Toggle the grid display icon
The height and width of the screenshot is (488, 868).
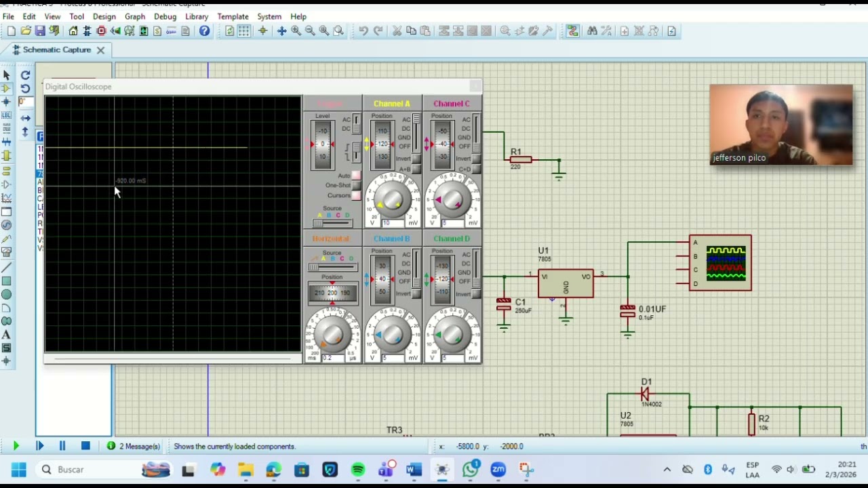pos(244,31)
